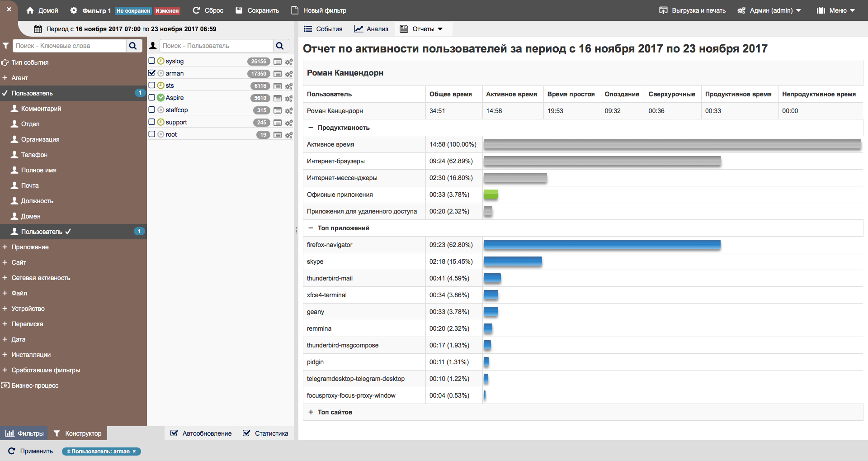Switch to the События tab
Image resolution: width=868 pixels, height=461 pixels.
[323, 29]
